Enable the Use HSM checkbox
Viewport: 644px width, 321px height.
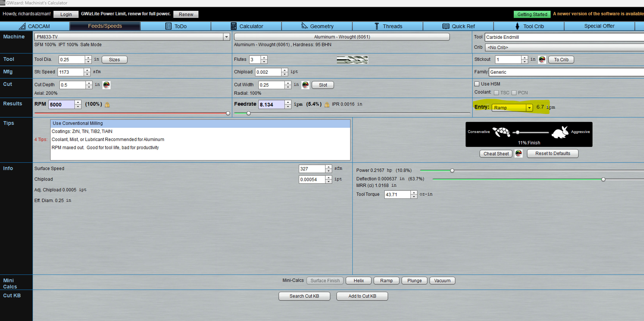477,84
